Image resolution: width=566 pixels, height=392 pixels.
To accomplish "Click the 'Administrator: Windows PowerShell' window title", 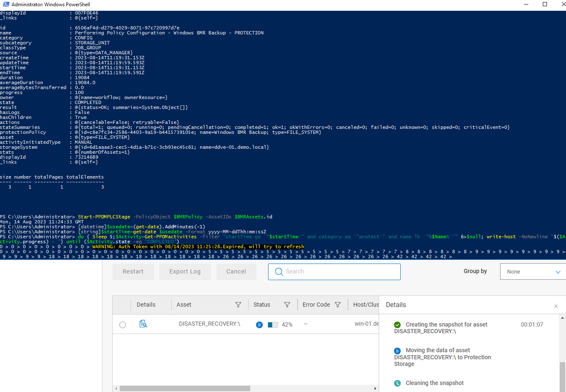I will point(51,5).
